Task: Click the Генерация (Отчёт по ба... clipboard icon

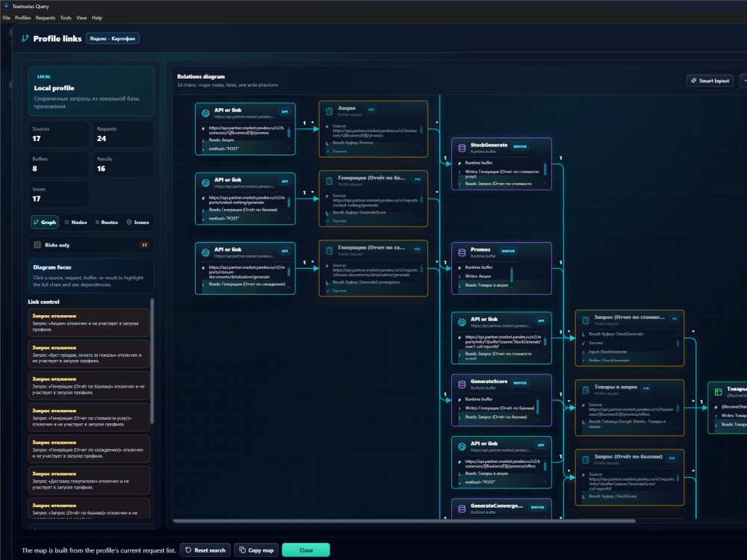Action: [329, 181]
